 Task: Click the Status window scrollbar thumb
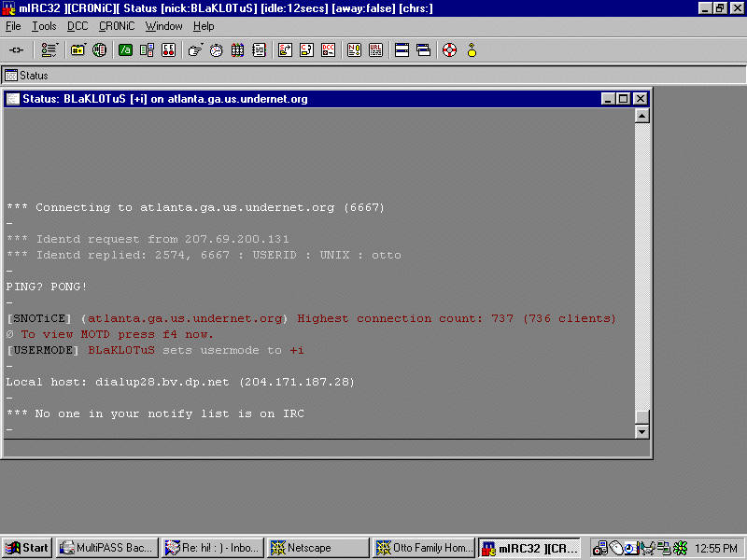(642, 416)
